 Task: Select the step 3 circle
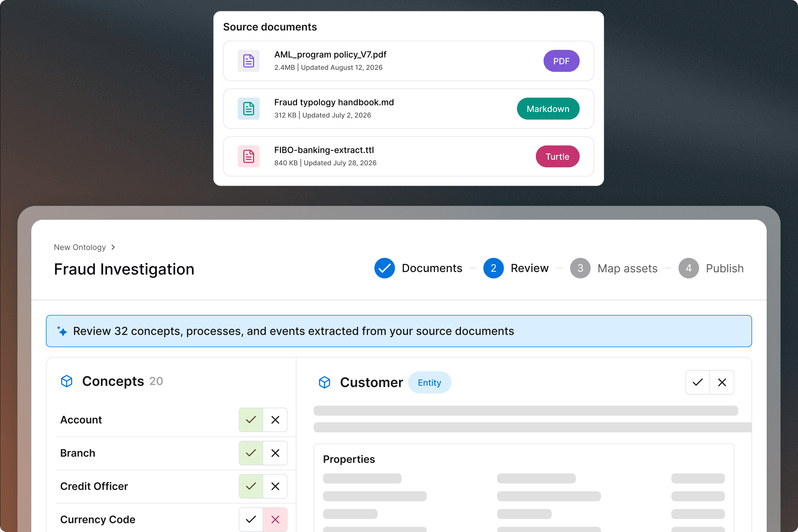pyautogui.click(x=580, y=268)
